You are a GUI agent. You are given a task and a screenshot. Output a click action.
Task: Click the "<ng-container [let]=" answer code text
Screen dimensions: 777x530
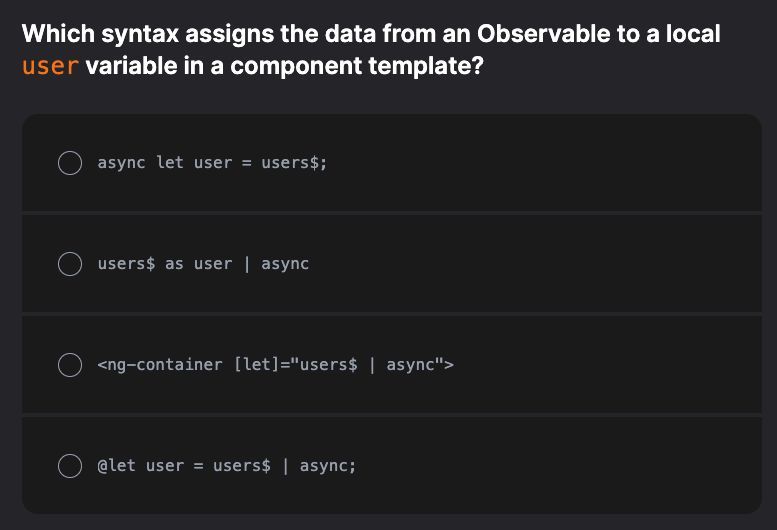click(275, 365)
